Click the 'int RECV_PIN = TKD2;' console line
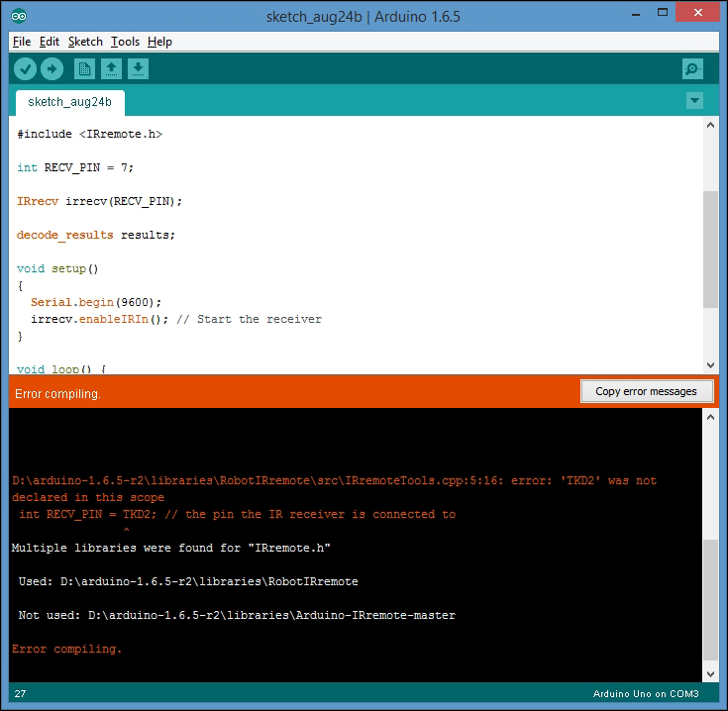This screenshot has width=728, height=711. (238, 514)
